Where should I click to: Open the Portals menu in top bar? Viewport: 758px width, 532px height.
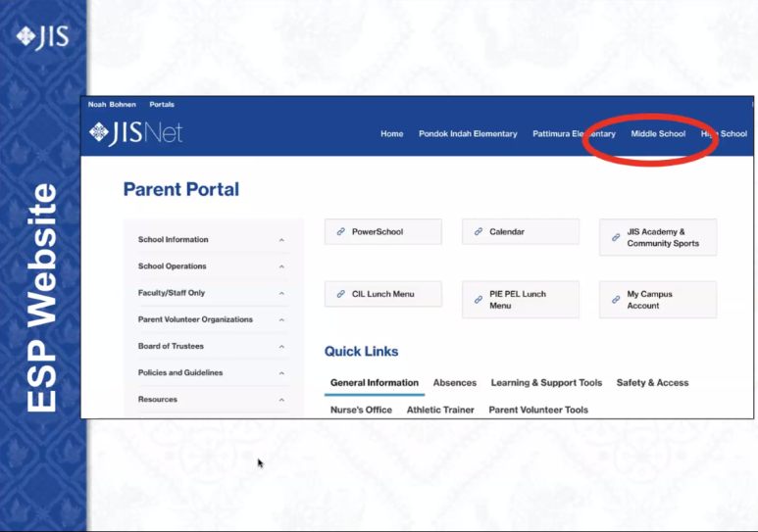tap(162, 105)
